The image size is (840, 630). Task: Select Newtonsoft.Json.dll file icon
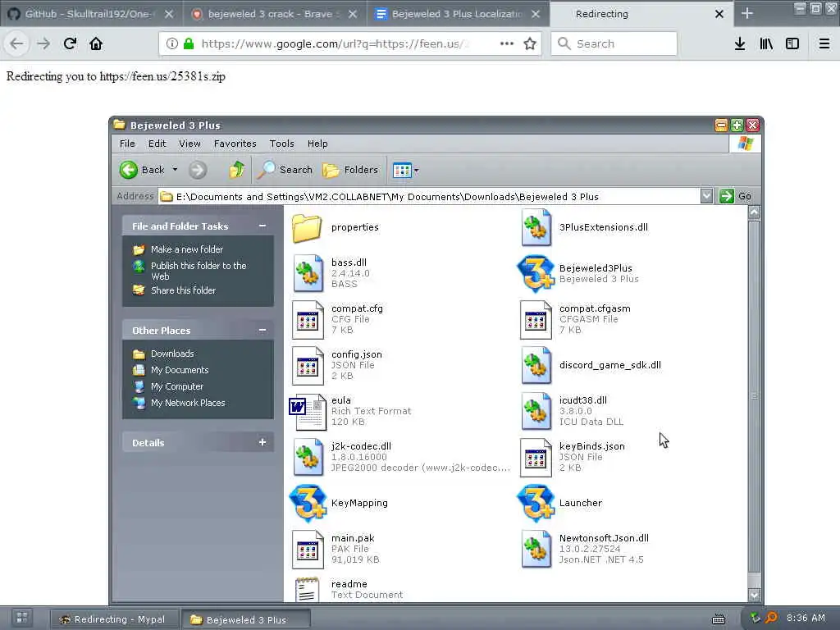coord(536,550)
